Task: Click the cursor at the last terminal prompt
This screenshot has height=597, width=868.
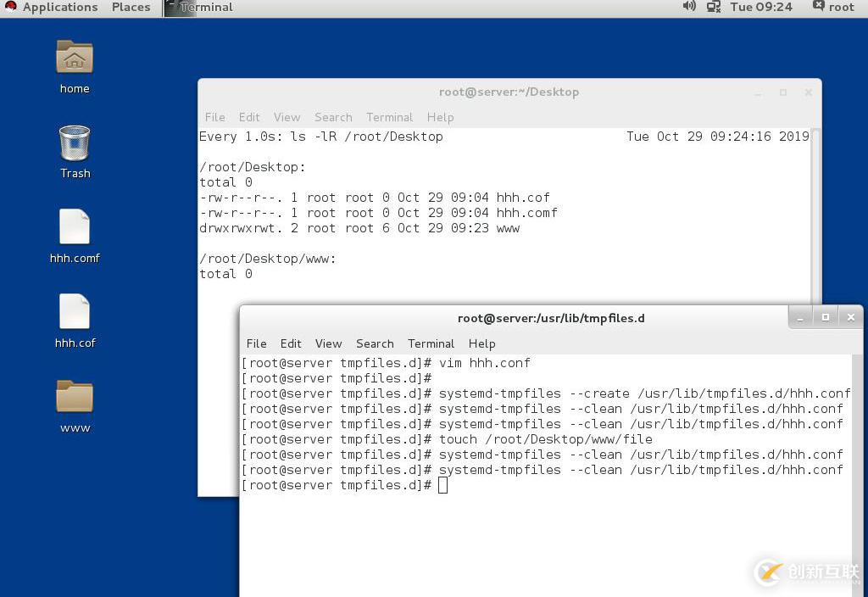Action: point(442,485)
